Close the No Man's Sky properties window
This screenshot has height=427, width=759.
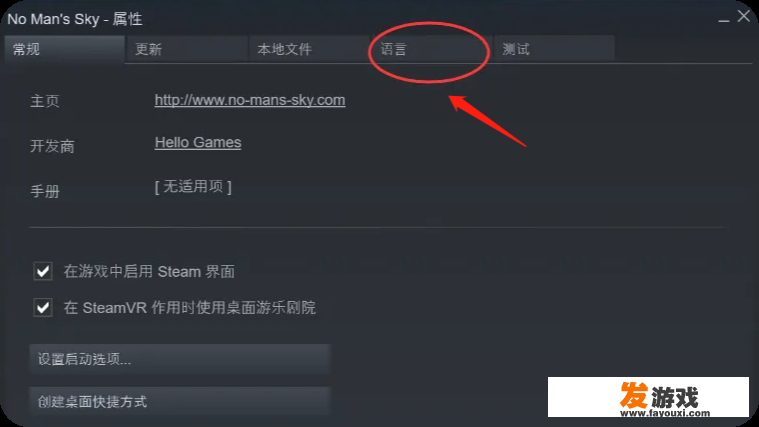point(744,16)
